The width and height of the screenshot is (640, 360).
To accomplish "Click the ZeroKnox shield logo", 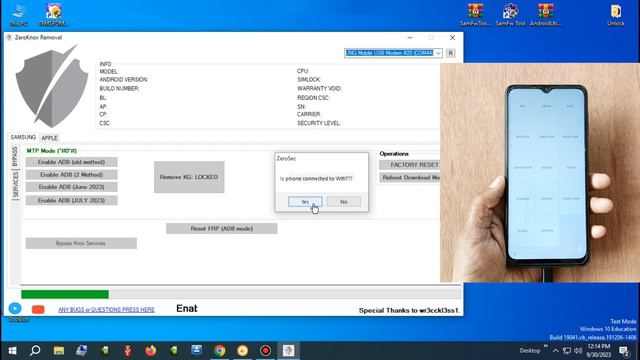I will [51, 86].
